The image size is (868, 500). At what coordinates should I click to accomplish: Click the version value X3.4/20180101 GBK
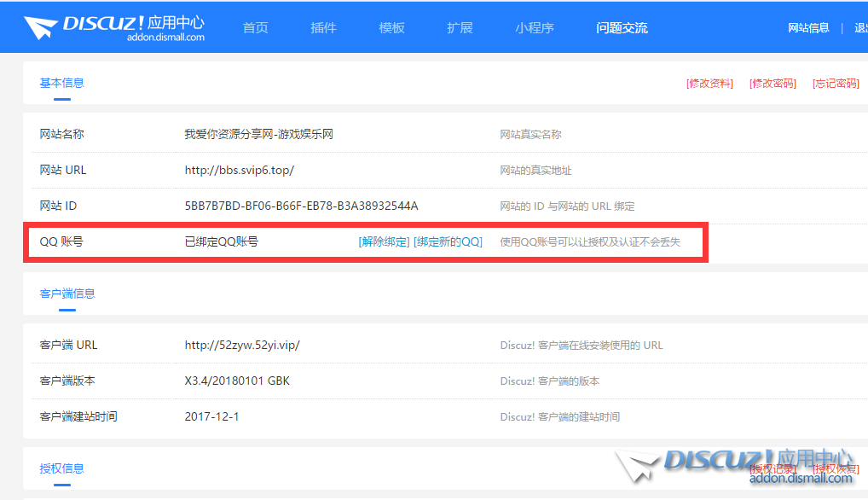(x=237, y=381)
